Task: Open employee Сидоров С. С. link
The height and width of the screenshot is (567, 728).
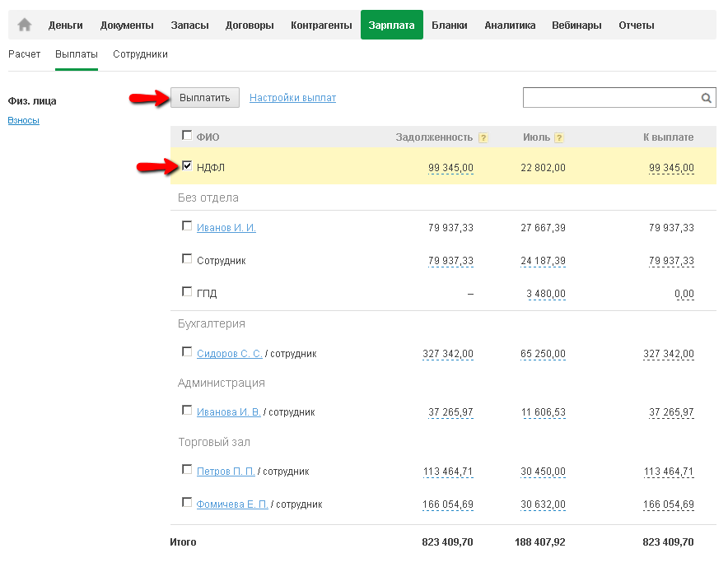Action: pos(229,354)
